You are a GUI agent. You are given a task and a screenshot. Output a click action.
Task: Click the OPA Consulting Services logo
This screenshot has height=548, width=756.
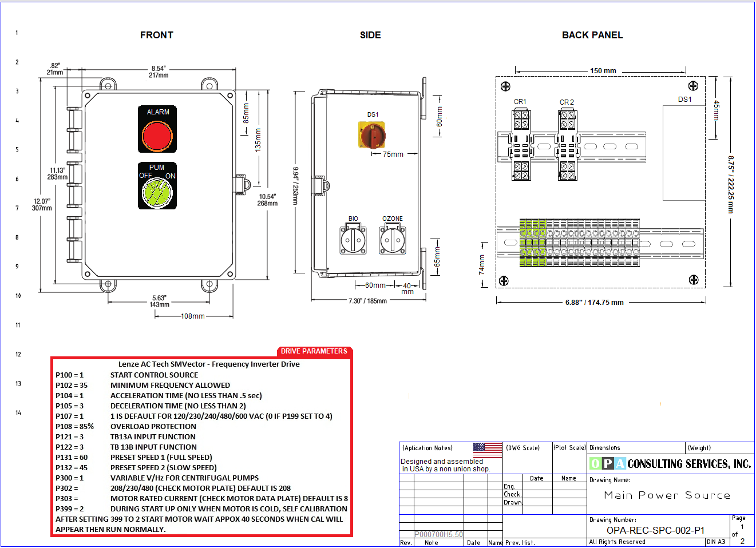click(670, 463)
